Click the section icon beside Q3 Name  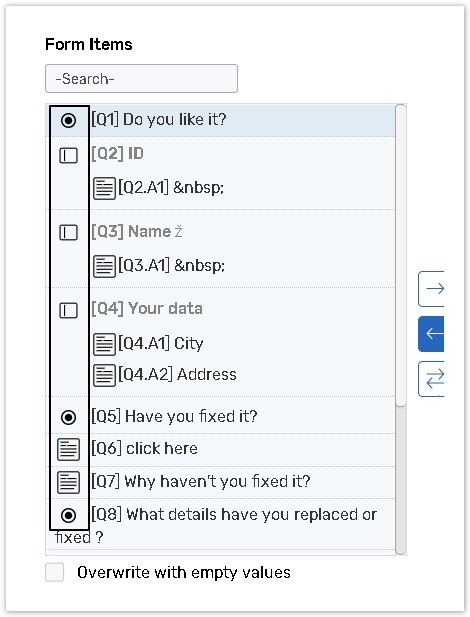click(x=68, y=232)
